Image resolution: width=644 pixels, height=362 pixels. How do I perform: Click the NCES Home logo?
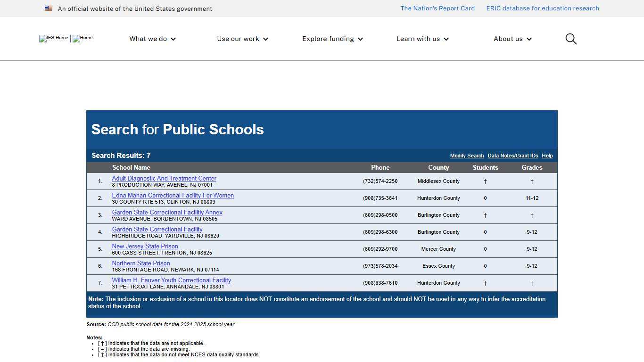pos(83,39)
